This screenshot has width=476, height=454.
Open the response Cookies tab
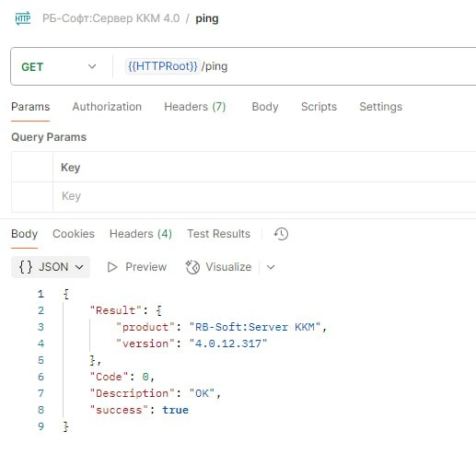coord(74,234)
